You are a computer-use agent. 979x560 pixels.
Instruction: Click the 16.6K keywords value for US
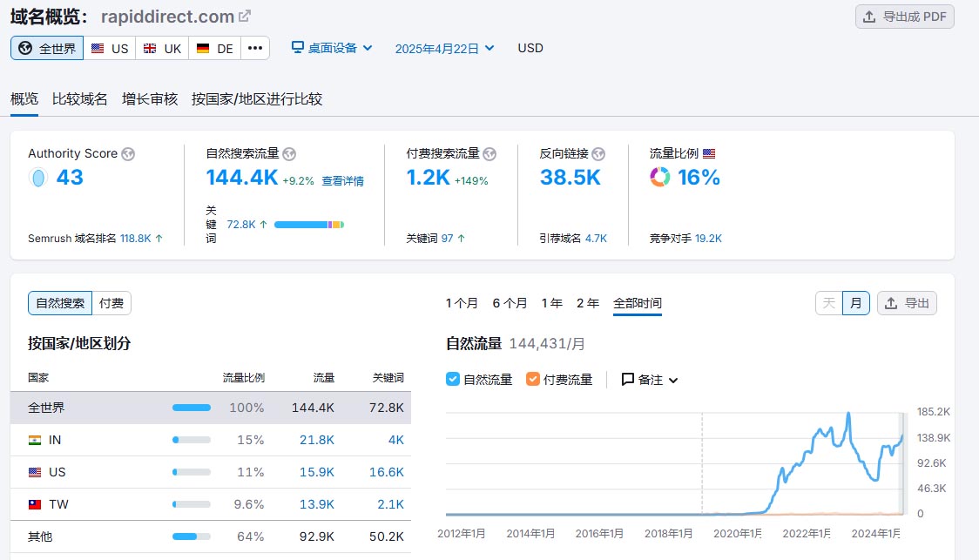tap(387, 473)
